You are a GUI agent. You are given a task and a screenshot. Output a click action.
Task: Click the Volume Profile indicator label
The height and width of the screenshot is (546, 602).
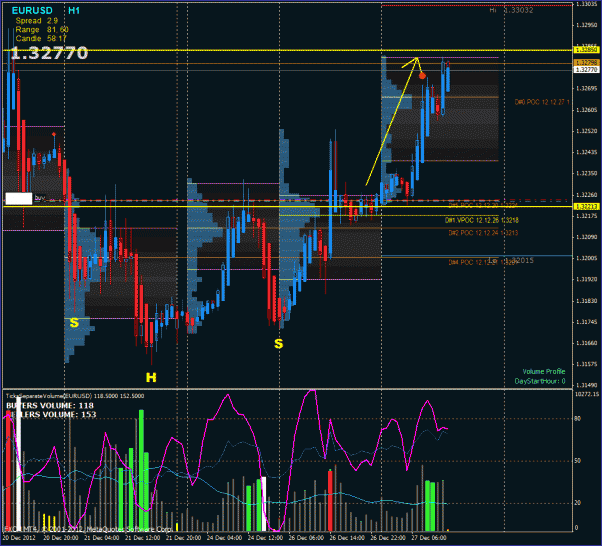point(544,371)
